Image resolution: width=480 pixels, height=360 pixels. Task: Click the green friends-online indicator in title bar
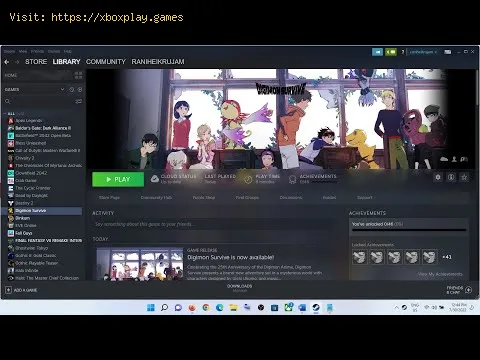(391, 52)
